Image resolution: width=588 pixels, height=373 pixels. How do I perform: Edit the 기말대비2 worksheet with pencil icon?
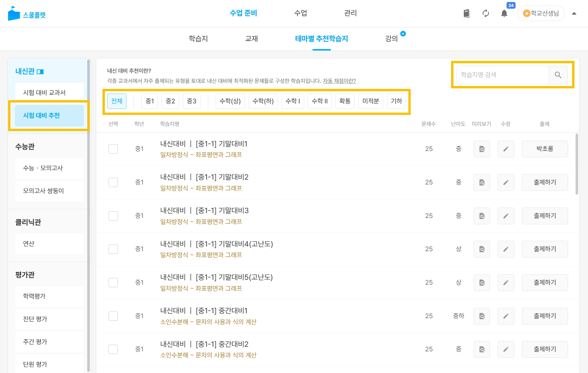pyautogui.click(x=506, y=182)
